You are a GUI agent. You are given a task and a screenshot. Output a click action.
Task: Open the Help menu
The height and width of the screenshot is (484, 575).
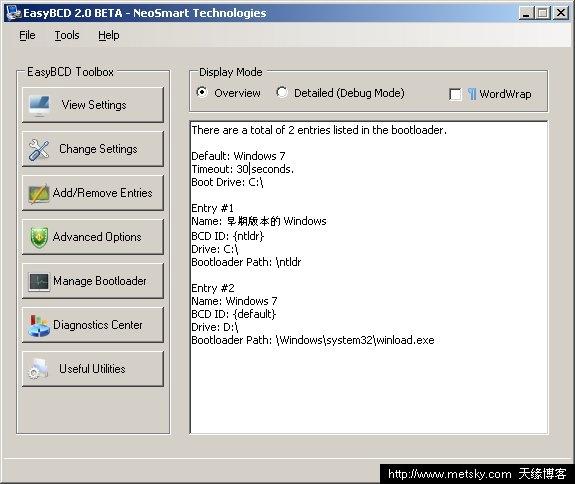point(109,35)
